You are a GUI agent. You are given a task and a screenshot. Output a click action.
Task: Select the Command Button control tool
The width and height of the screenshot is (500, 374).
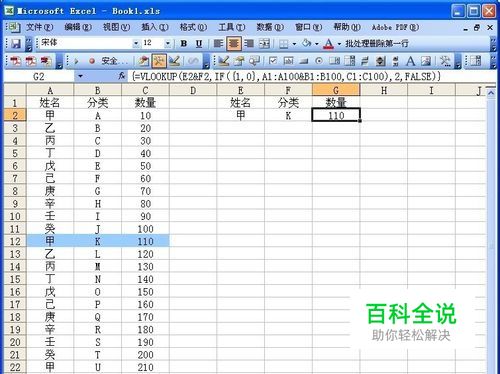(x=304, y=61)
